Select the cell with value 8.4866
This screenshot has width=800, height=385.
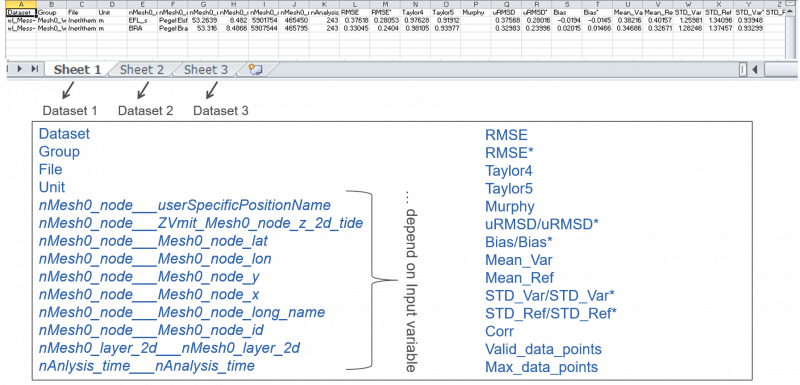tap(233, 29)
